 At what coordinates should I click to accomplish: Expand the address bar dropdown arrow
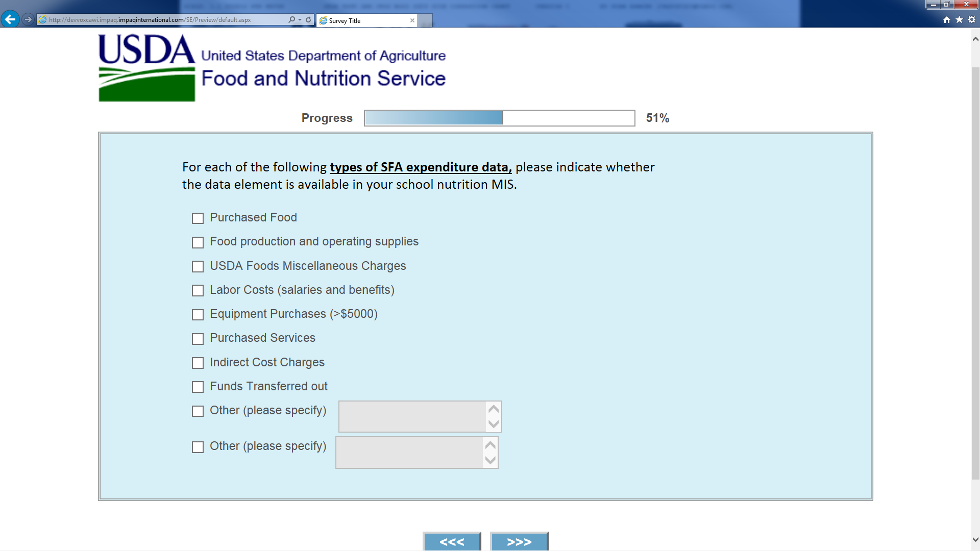(300, 20)
